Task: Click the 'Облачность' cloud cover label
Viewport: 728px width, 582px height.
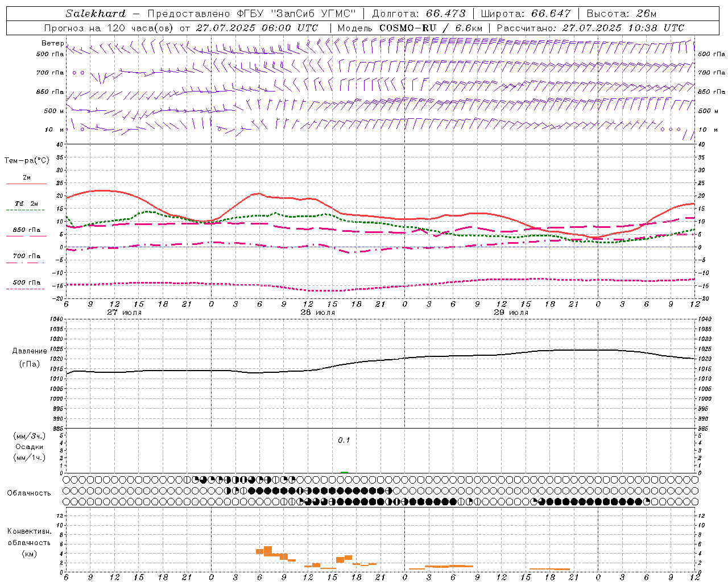Action: 29,493
